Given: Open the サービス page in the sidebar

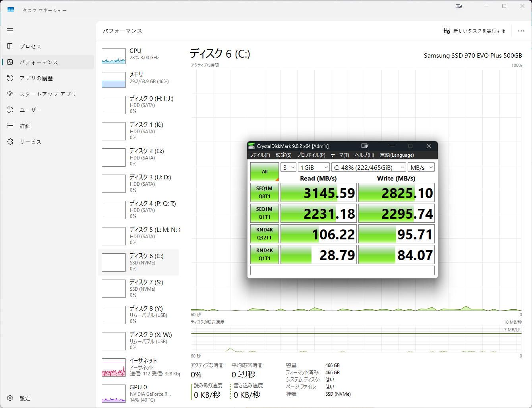Looking at the screenshot, I should [48, 142].
